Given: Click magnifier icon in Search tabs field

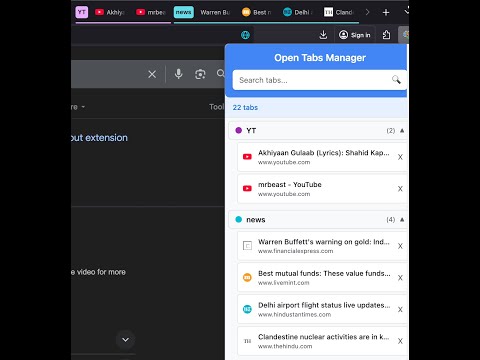Looking at the screenshot, I should click(396, 80).
